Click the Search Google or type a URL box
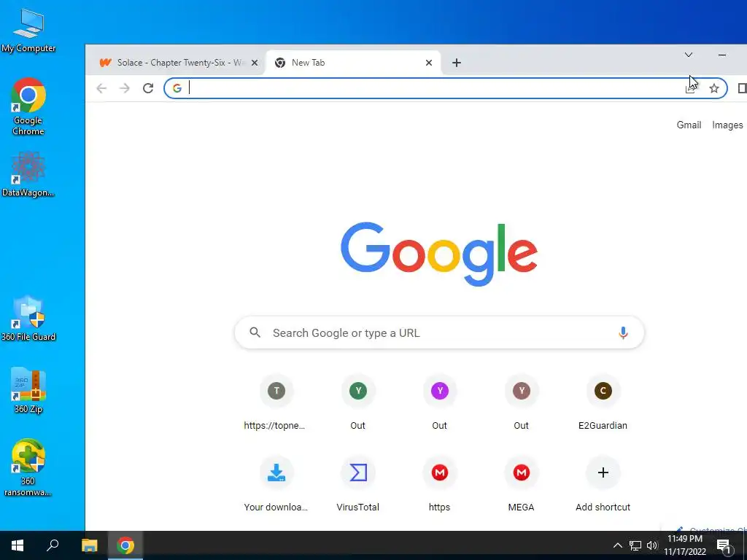This screenshot has height=560, width=747. click(439, 332)
